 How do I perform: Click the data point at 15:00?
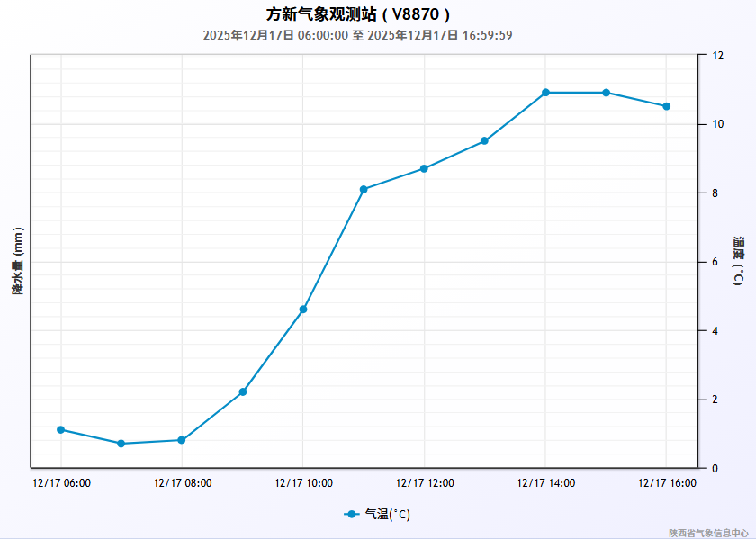(606, 93)
